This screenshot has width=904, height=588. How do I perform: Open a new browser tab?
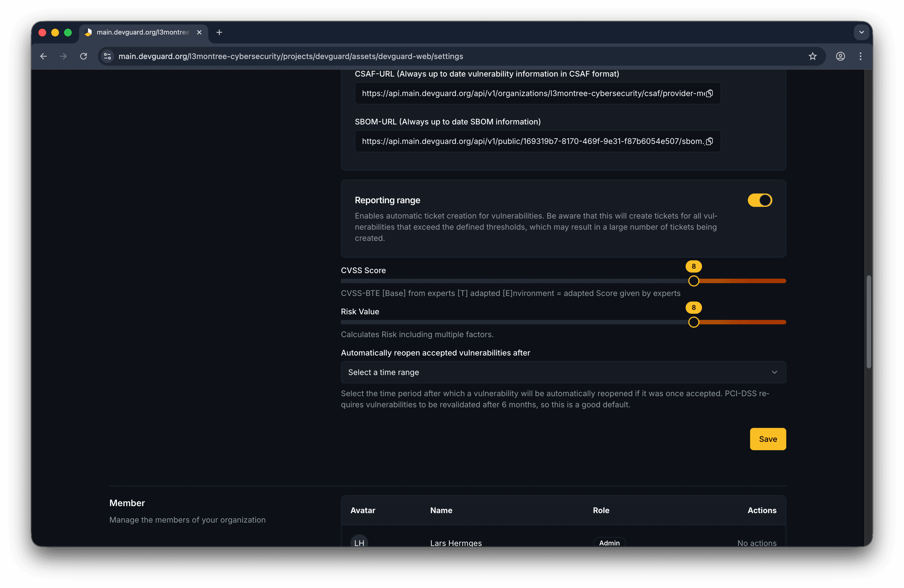(x=219, y=32)
